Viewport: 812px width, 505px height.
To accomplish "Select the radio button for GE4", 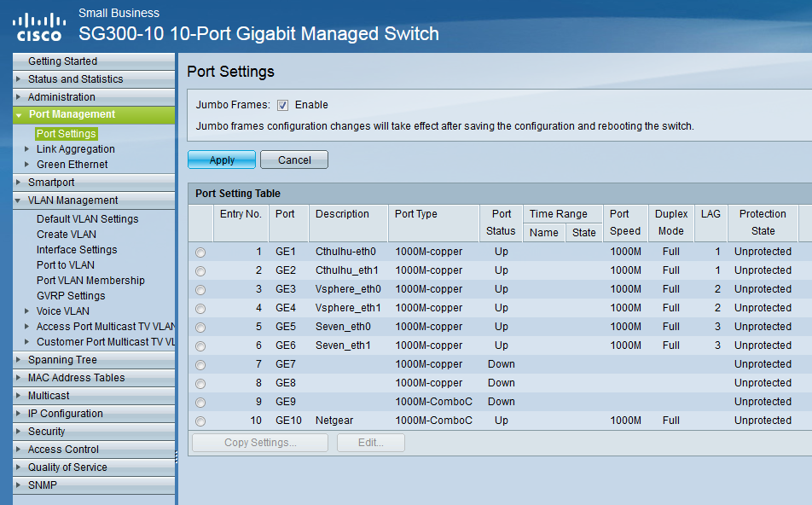I will tap(200, 309).
